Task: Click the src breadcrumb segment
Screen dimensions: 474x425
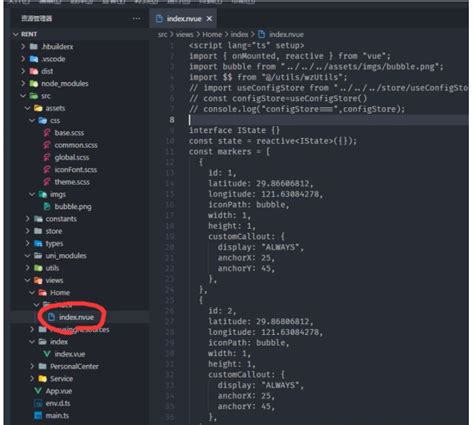Action: tap(163, 35)
